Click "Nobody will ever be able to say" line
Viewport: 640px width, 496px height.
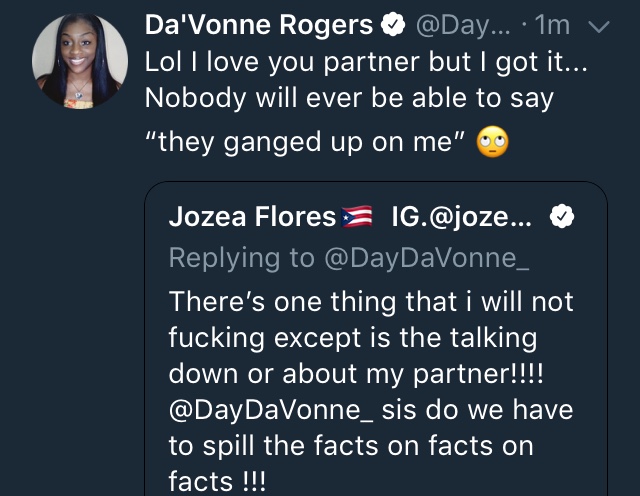click(x=349, y=98)
